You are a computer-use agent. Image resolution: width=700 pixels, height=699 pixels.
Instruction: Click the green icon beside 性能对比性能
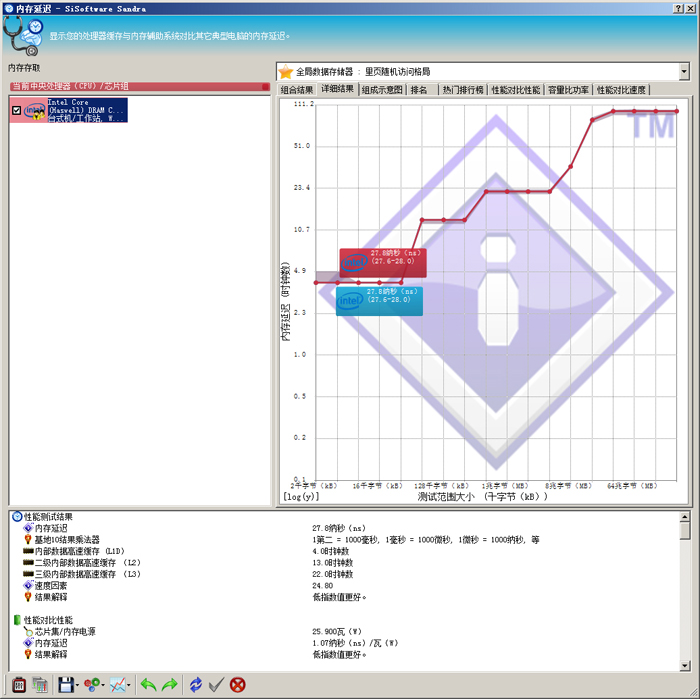[17, 620]
